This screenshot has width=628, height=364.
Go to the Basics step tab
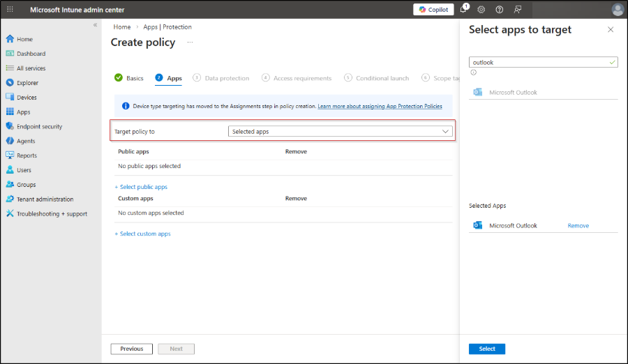point(129,78)
